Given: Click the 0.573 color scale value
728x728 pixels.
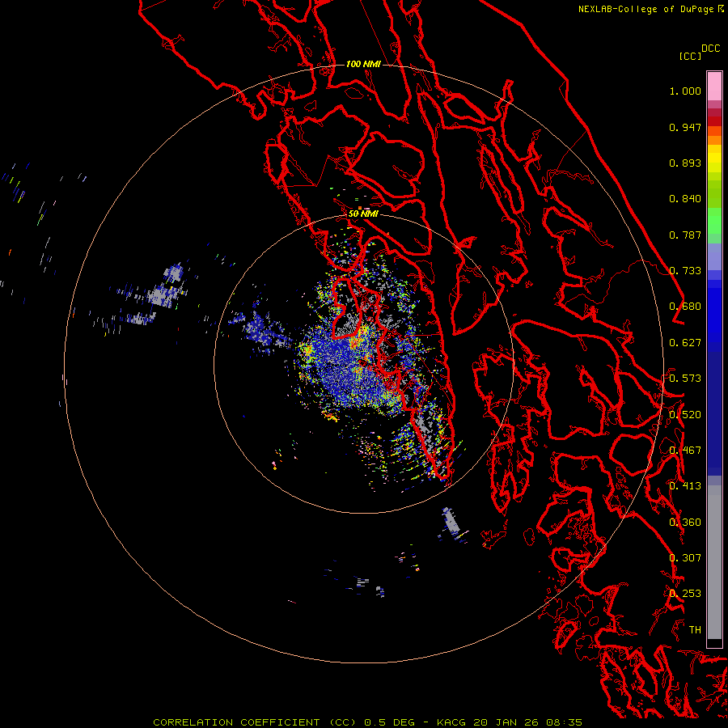Looking at the screenshot, I should 685,379.
